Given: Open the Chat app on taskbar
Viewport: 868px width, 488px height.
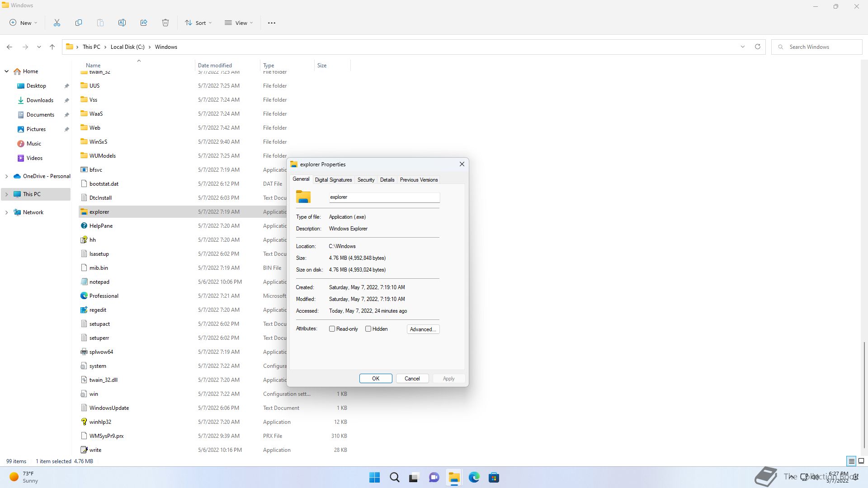Looking at the screenshot, I should click(434, 478).
